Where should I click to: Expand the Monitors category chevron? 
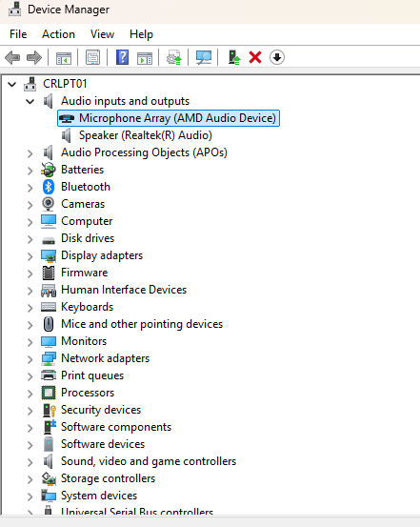[30, 342]
